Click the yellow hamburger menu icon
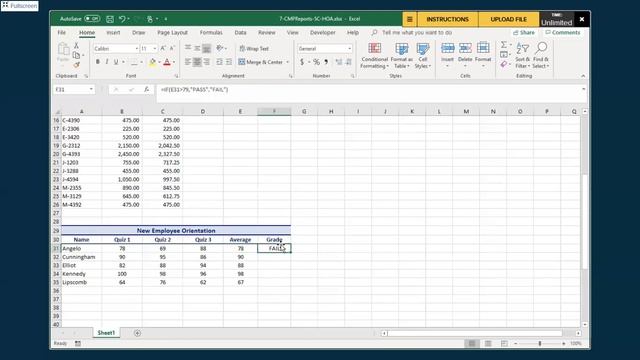 tap(409, 19)
